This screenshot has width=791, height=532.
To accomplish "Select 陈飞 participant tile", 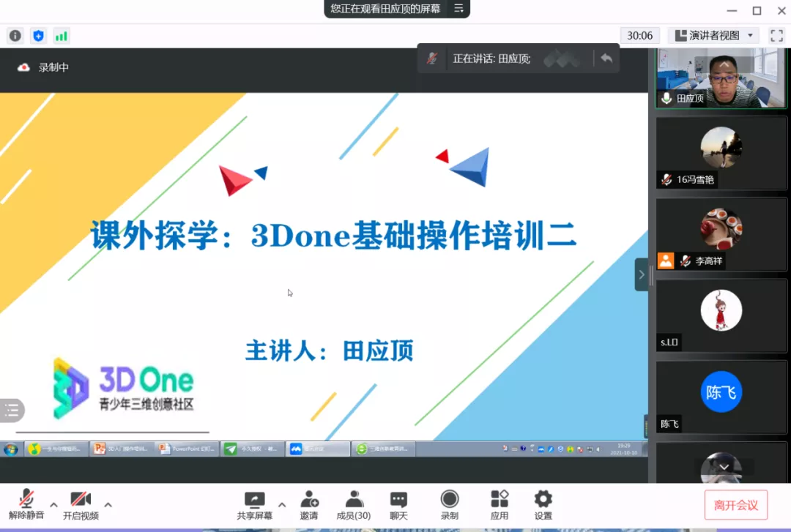I will (x=721, y=397).
